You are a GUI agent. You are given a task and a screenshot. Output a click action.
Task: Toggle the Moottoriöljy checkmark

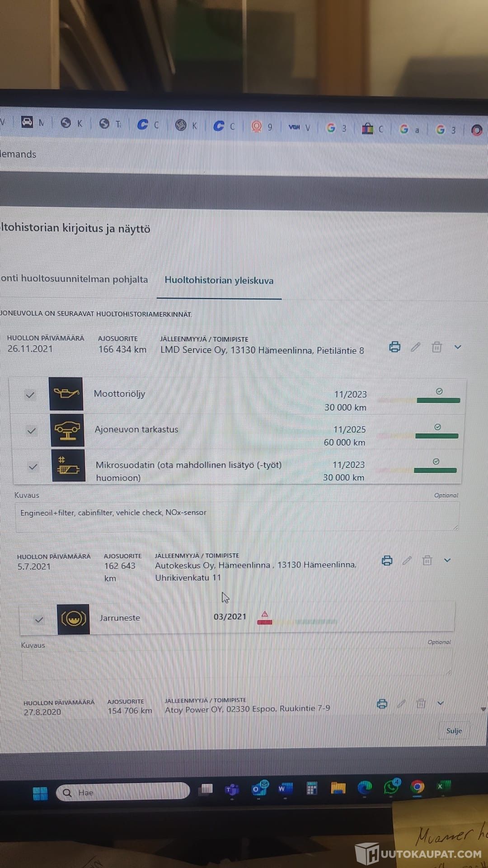tap(30, 395)
